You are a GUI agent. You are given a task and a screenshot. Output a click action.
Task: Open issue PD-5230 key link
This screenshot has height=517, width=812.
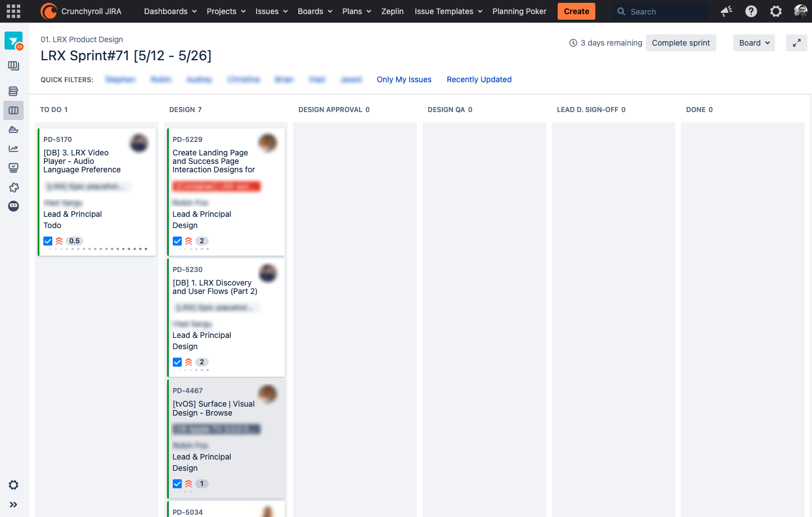(187, 269)
